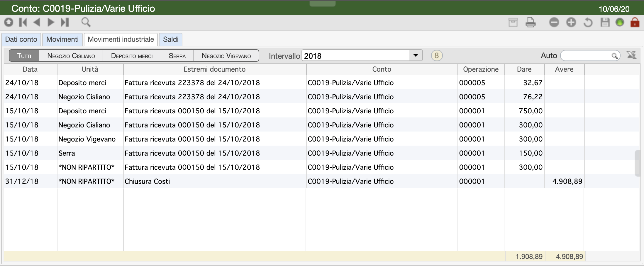Sort by the Avere column header
The image size is (644, 266).
click(564, 69)
